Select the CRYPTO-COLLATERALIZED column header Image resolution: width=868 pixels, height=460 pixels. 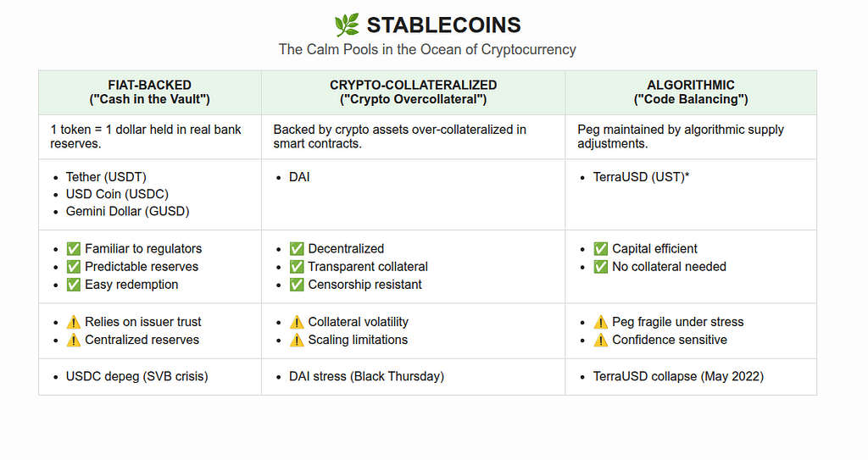(413, 92)
